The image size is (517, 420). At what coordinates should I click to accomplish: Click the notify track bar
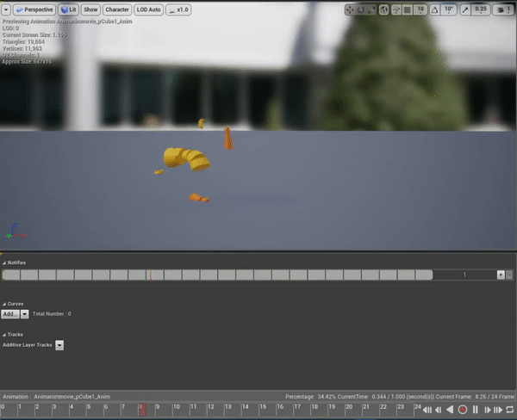[x=218, y=275]
